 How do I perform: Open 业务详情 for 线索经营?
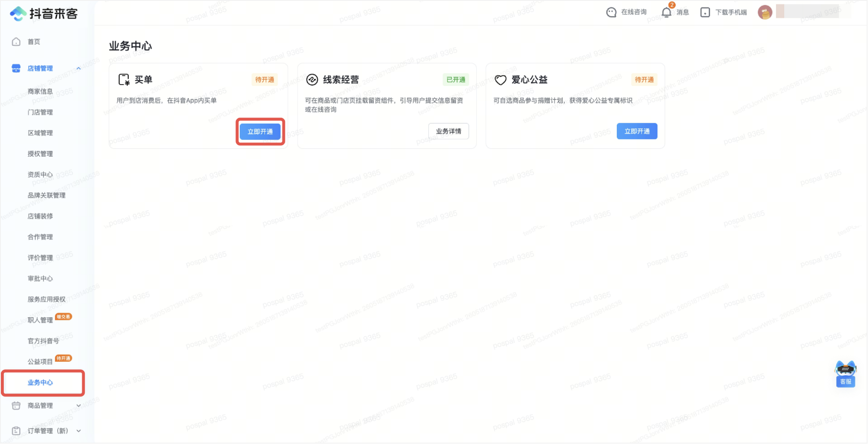[448, 131]
